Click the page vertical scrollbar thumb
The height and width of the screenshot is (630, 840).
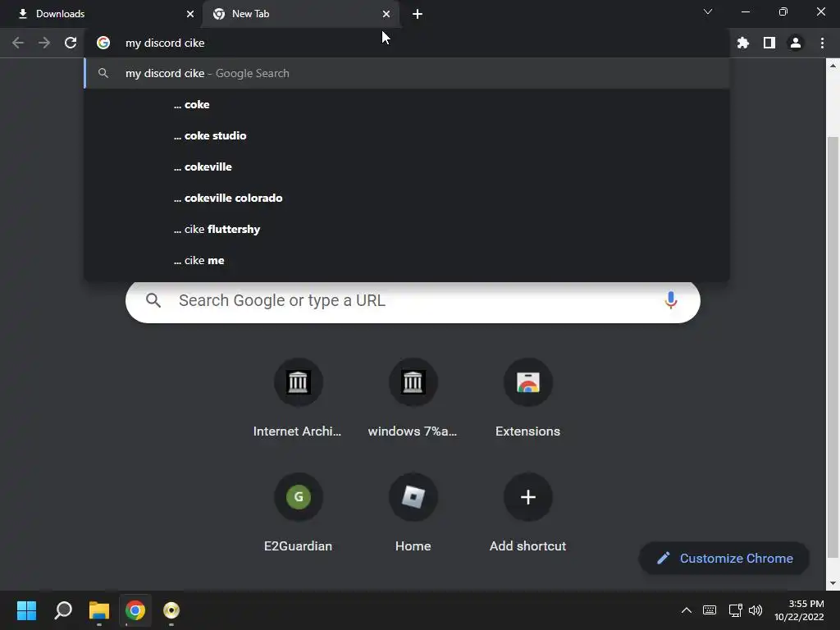(x=833, y=348)
